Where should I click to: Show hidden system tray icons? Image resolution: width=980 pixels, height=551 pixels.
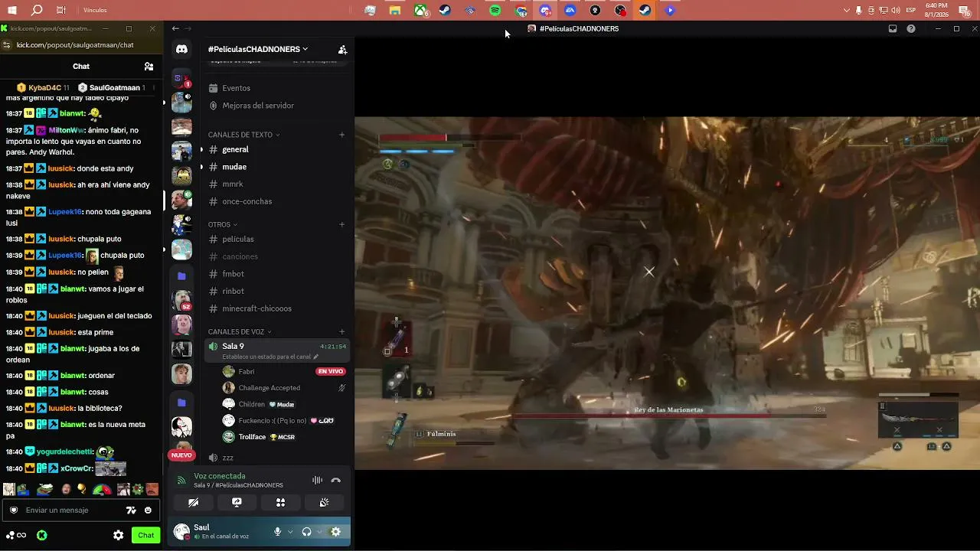[x=846, y=11]
